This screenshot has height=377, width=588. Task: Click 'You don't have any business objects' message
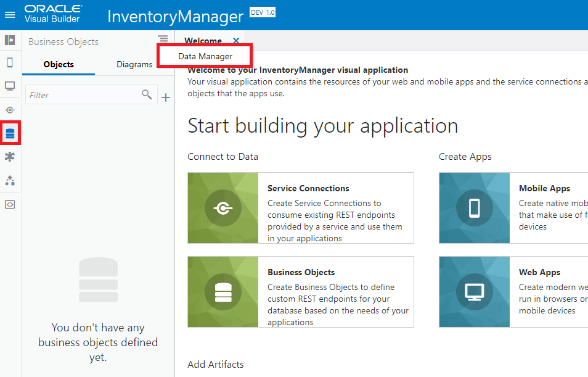[x=98, y=342]
